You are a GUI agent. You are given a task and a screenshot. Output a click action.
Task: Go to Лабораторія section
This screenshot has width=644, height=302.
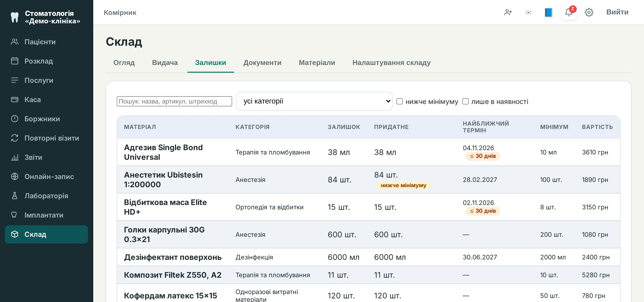(x=46, y=196)
